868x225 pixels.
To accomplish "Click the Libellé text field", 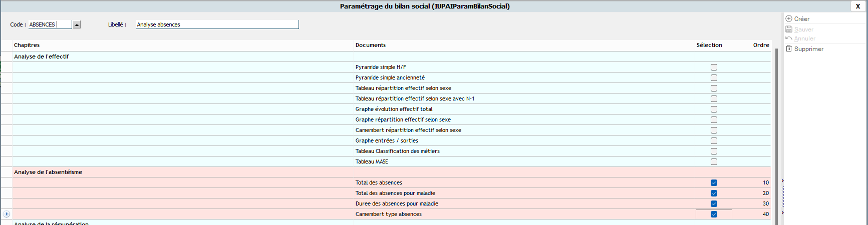I will 217,24.
